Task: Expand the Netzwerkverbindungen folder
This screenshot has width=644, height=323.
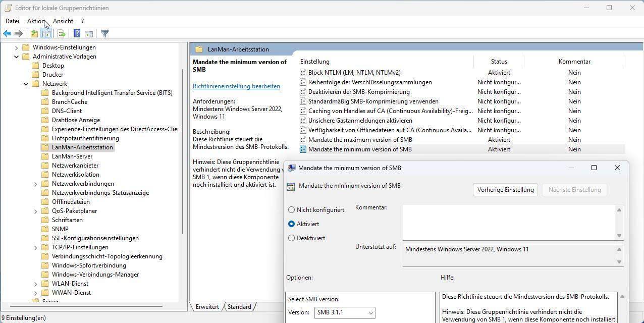Action: [36, 184]
